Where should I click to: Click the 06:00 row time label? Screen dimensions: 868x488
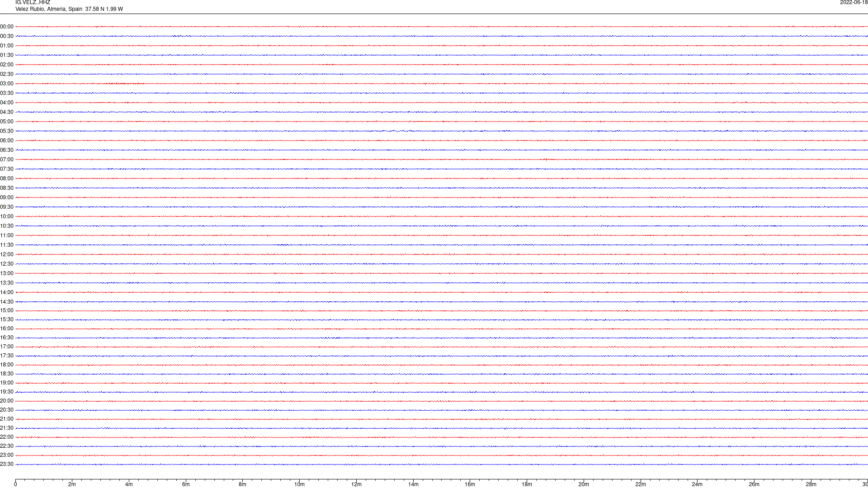[7, 141]
